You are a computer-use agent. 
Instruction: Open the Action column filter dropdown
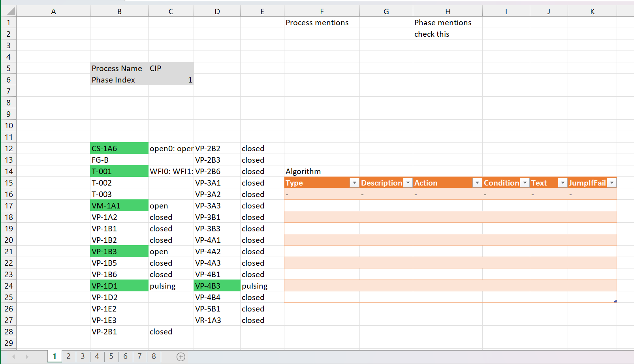(x=477, y=183)
